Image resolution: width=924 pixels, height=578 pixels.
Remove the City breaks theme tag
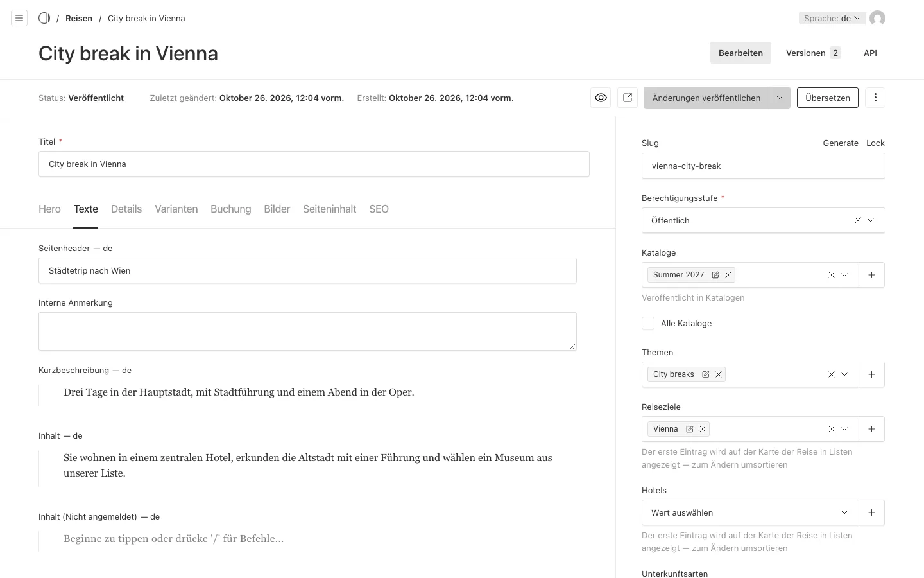[x=719, y=374]
